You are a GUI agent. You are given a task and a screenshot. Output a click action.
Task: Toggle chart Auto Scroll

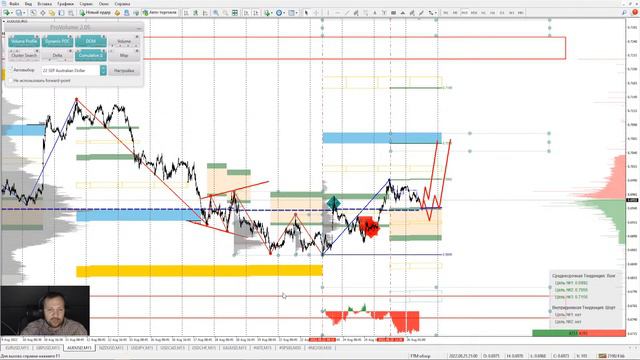(x=246, y=13)
